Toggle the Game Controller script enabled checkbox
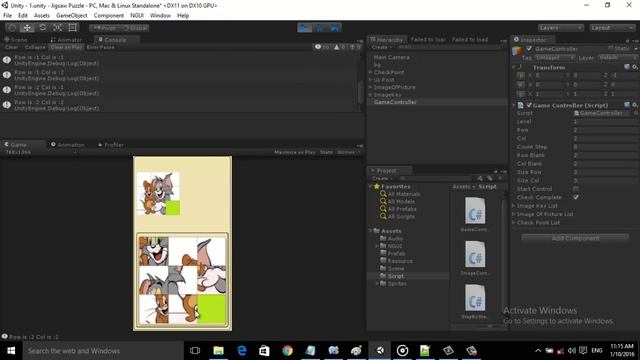 (529, 105)
